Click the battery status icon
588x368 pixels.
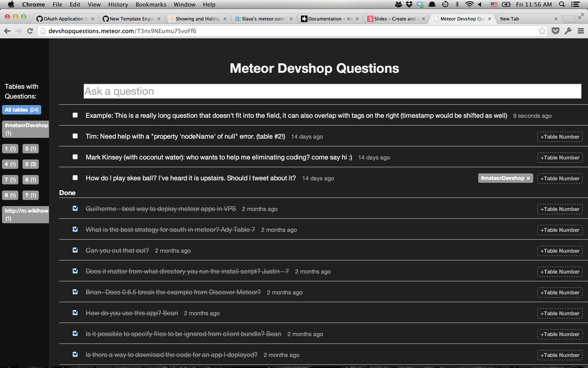(x=506, y=4)
